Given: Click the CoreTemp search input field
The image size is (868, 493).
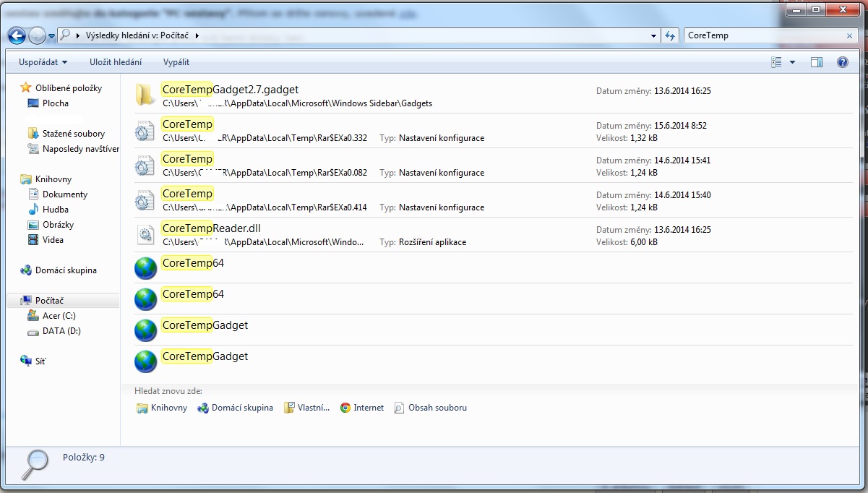Looking at the screenshot, I should point(764,35).
